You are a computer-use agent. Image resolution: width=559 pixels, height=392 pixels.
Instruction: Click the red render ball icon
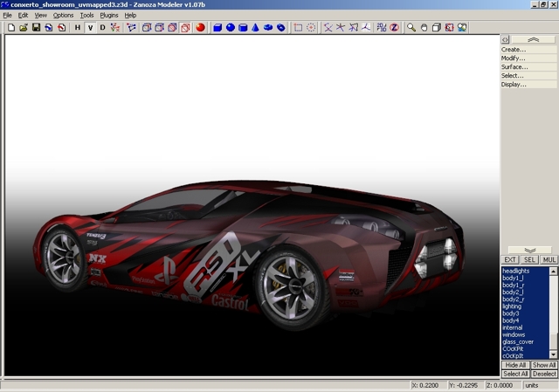(x=200, y=28)
